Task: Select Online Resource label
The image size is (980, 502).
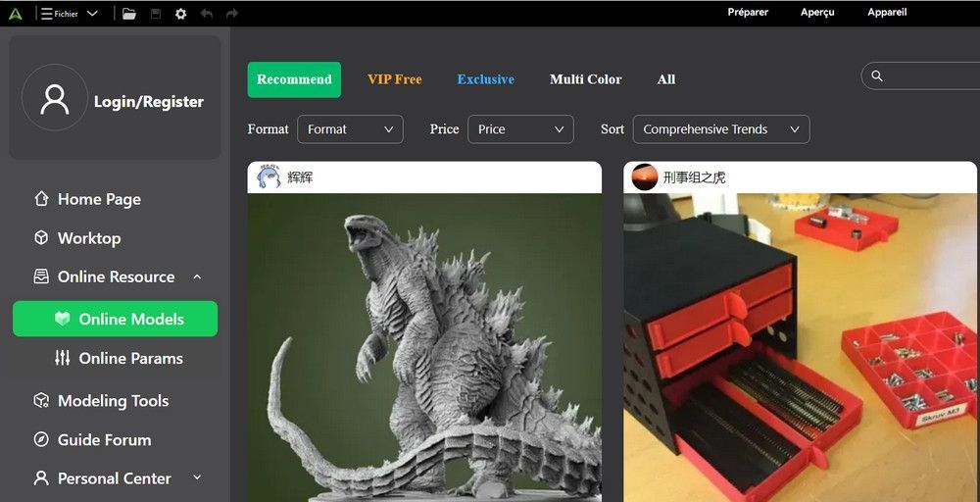Action: pos(117,276)
